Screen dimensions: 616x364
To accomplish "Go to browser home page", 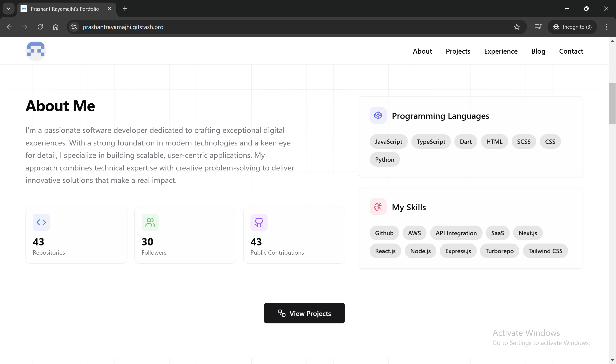I will 56,27.
